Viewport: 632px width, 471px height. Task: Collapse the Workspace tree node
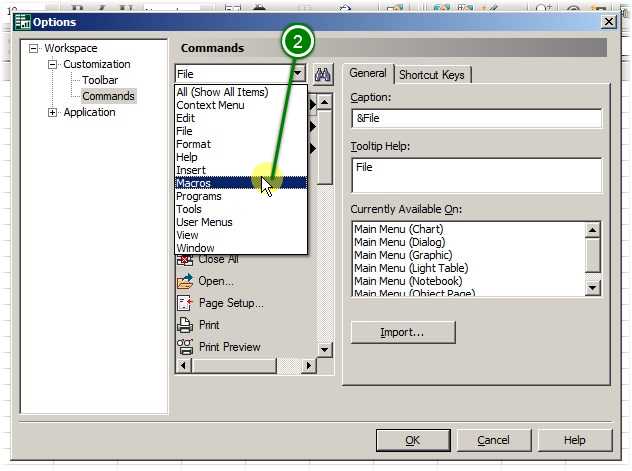pyautogui.click(x=35, y=48)
